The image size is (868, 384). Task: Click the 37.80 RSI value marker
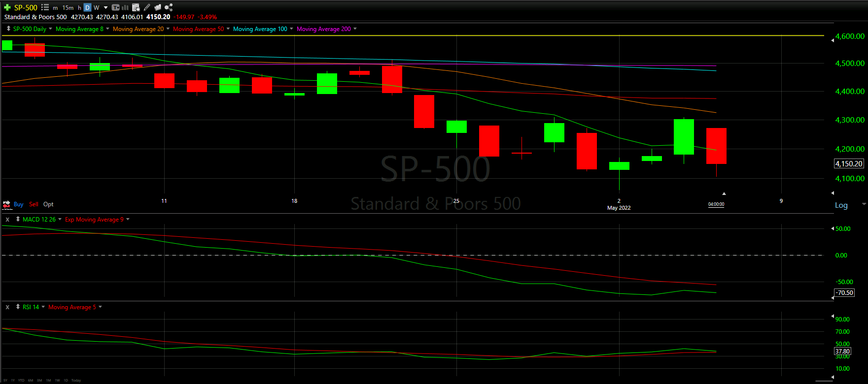tap(842, 352)
